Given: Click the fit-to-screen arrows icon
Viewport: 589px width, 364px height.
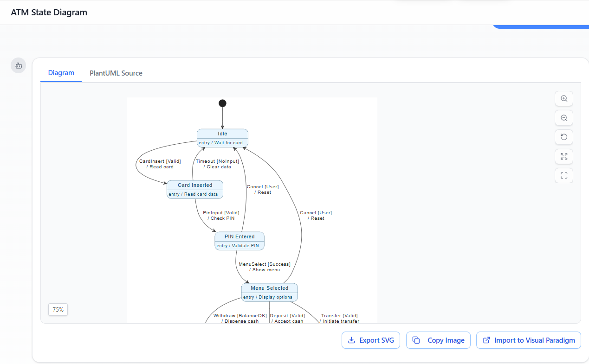Looking at the screenshot, I should point(564,157).
